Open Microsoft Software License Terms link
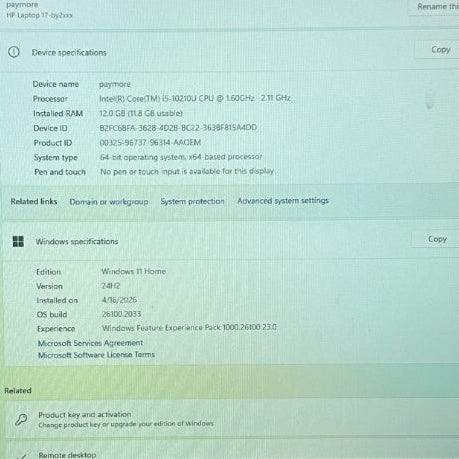 tap(96, 355)
